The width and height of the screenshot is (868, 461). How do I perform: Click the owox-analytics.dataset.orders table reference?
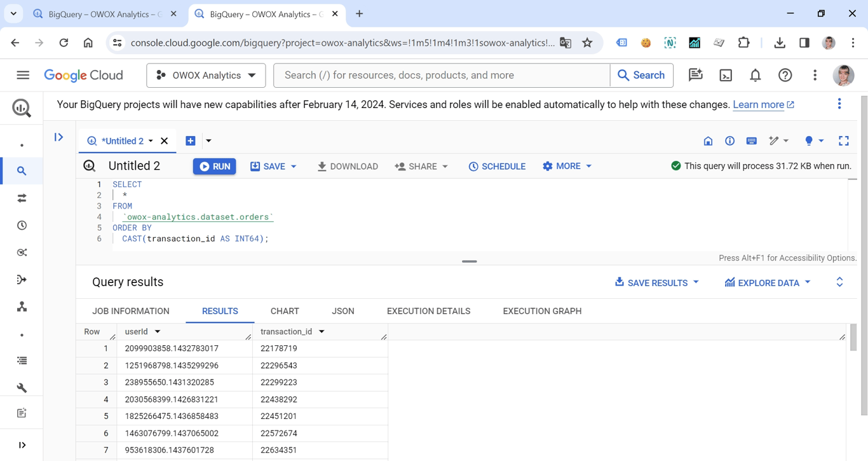tap(198, 217)
